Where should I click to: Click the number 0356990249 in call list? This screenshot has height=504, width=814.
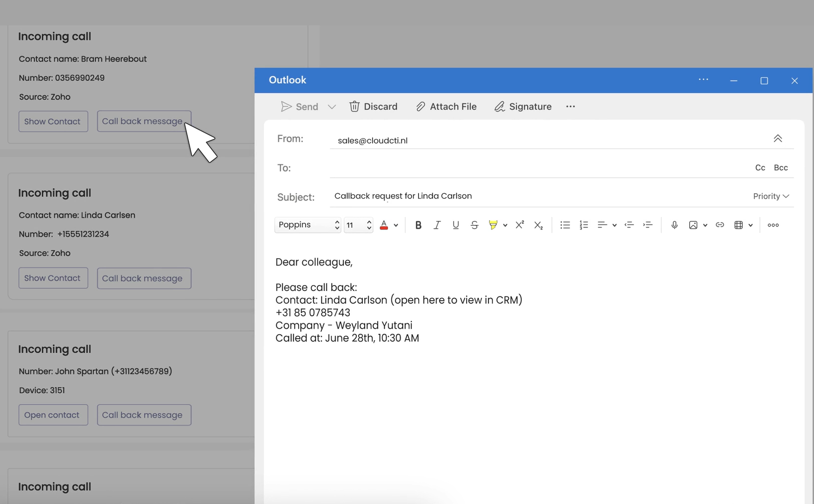coord(80,78)
